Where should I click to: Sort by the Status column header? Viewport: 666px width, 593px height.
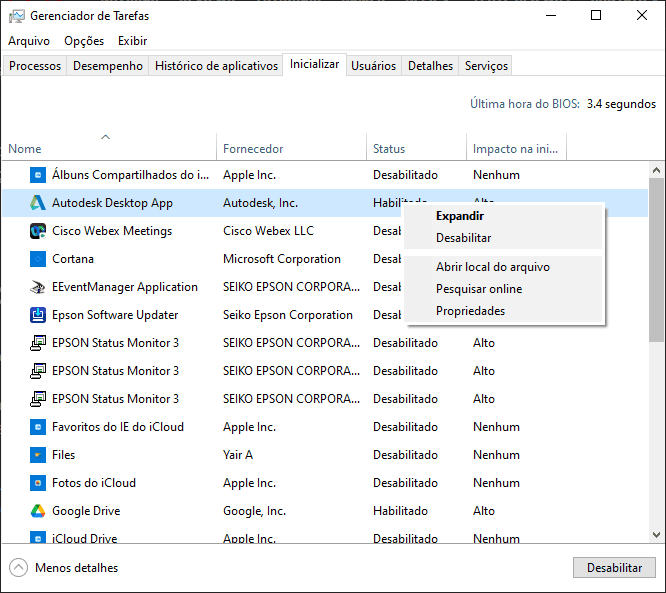416,147
